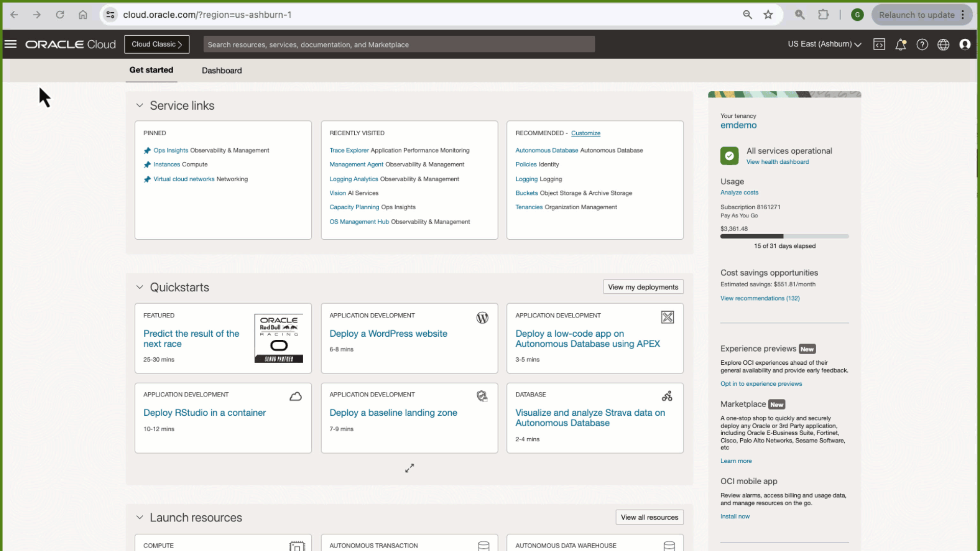Click the Cloud Classic button
Image resolution: width=980 pixels, height=551 pixels.
(157, 44)
